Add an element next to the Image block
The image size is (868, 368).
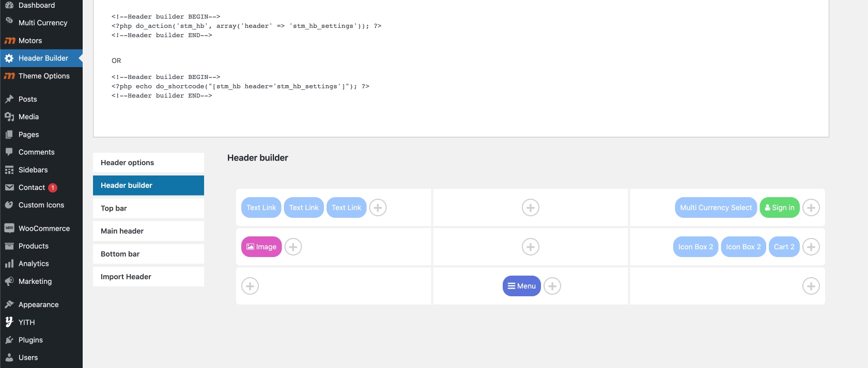(x=293, y=247)
